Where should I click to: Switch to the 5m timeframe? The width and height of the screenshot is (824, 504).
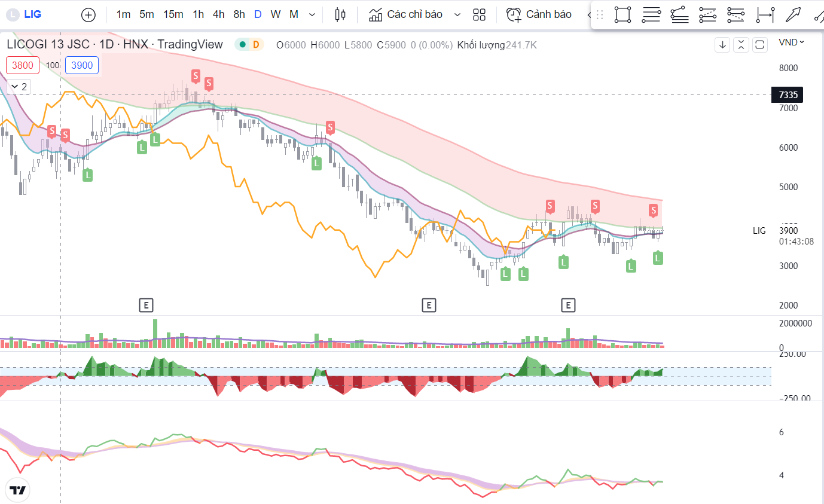coord(147,14)
